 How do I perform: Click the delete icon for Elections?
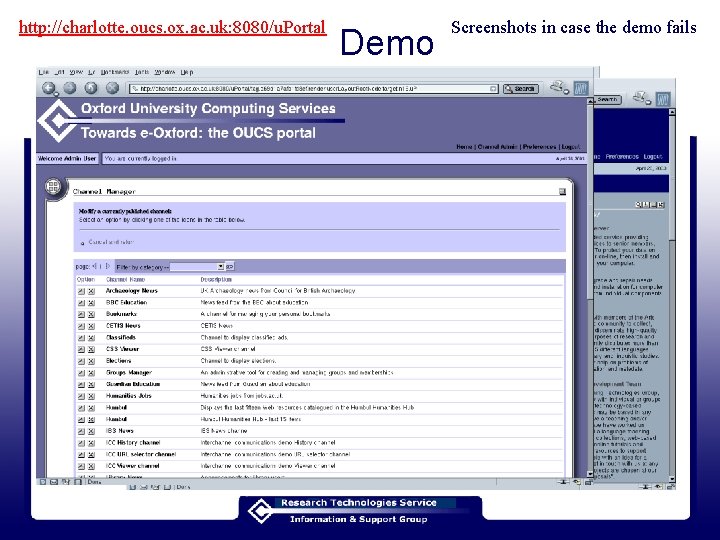(91, 361)
